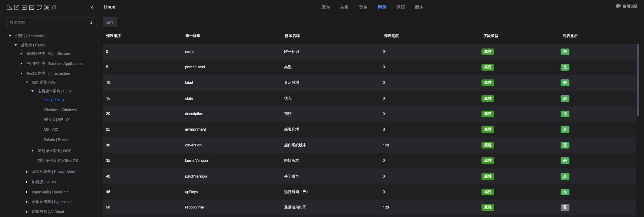
Task: Click the 列表宽度 value 120 for osVersion
Action: point(386,145)
